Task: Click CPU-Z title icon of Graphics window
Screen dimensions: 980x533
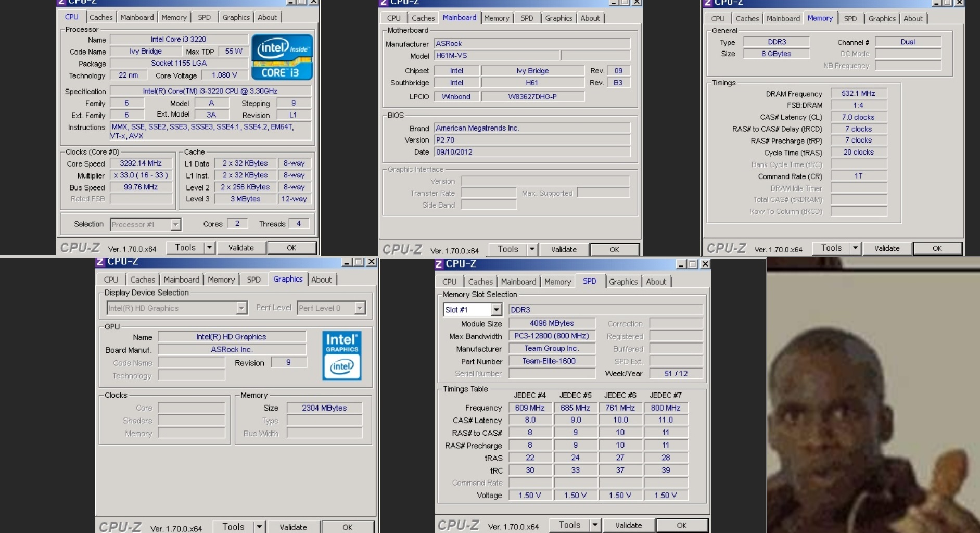Action: pyautogui.click(x=100, y=262)
